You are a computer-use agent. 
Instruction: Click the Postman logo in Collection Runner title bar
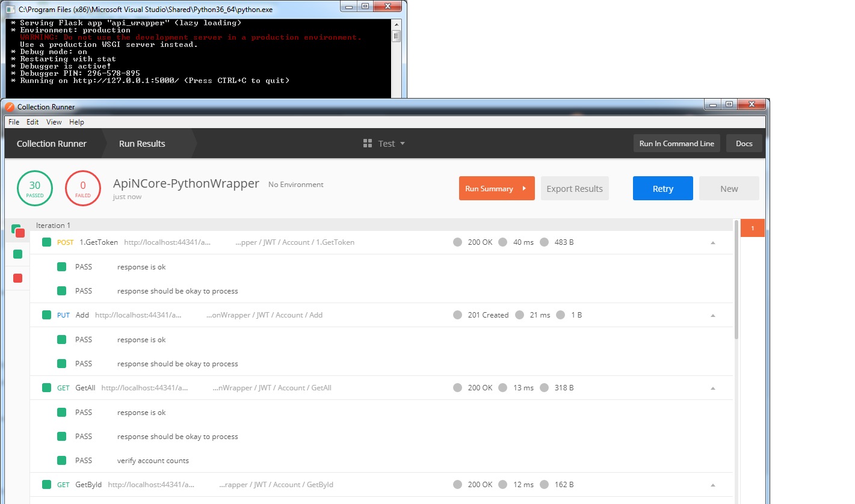pos(10,106)
